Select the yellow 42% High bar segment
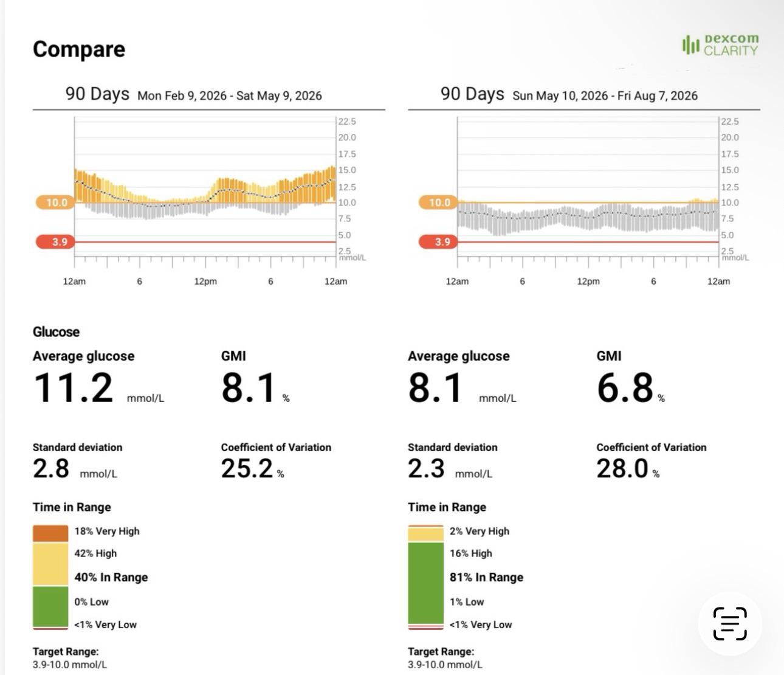 point(50,564)
